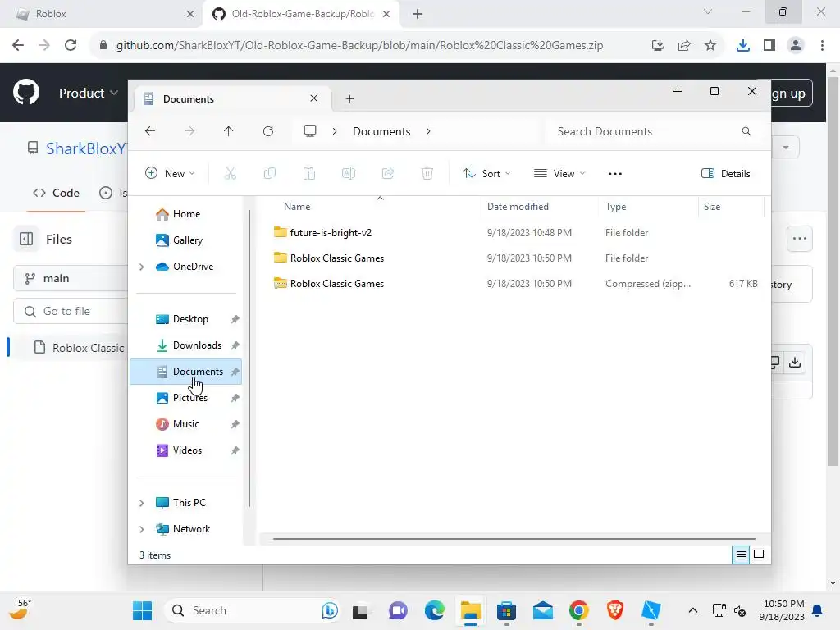The width and height of the screenshot is (840, 630).
Task: Click the GitHub Go to file search box
Action: [72, 311]
